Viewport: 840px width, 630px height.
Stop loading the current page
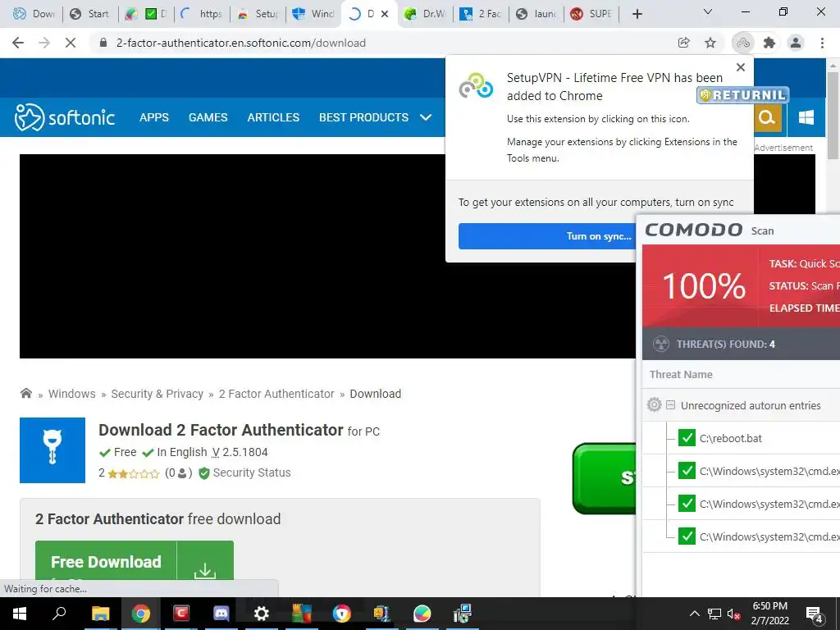tap(71, 43)
